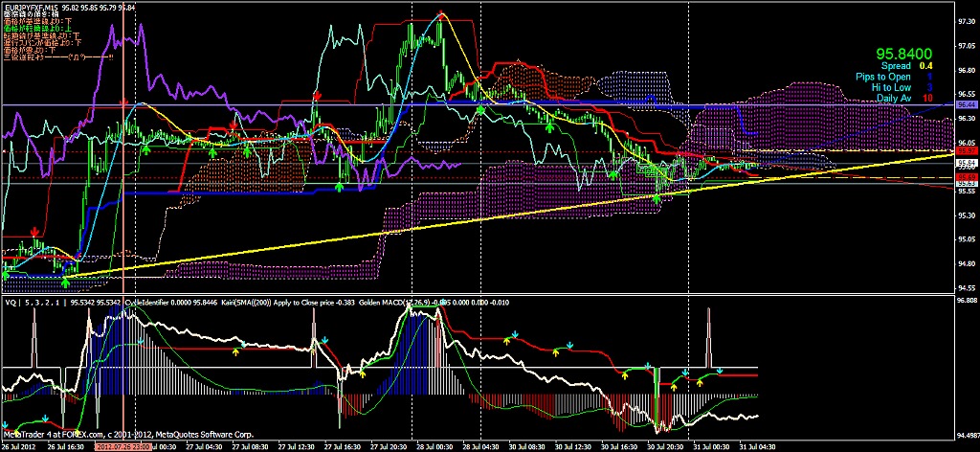This screenshot has height=452, width=980.
Task: Click the green arrow touching the yellow trendline
Action: click(x=657, y=199)
